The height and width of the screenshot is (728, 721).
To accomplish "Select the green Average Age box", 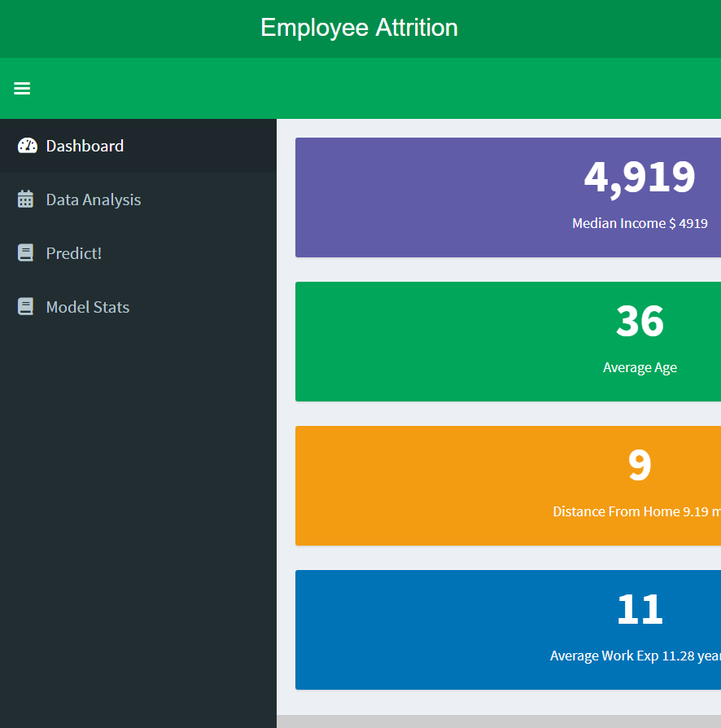I will [508, 342].
